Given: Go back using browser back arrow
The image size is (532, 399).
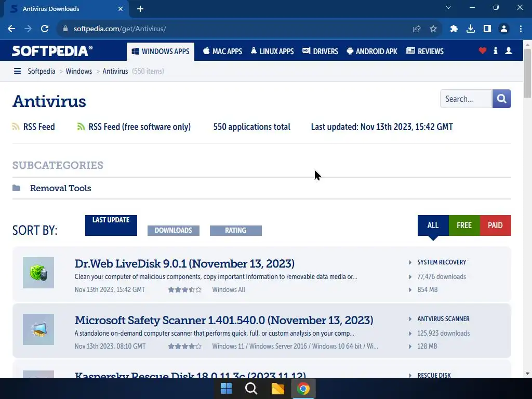Looking at the screenshot, I should coord(11,29).
